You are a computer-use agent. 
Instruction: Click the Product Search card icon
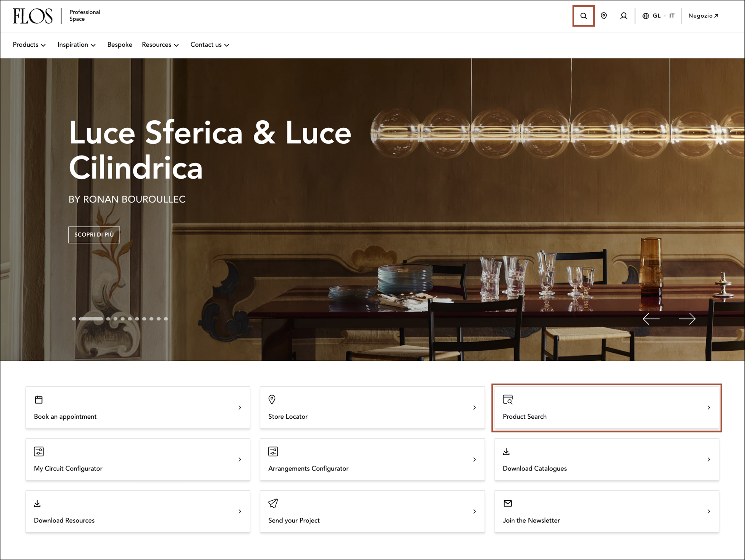508,399
